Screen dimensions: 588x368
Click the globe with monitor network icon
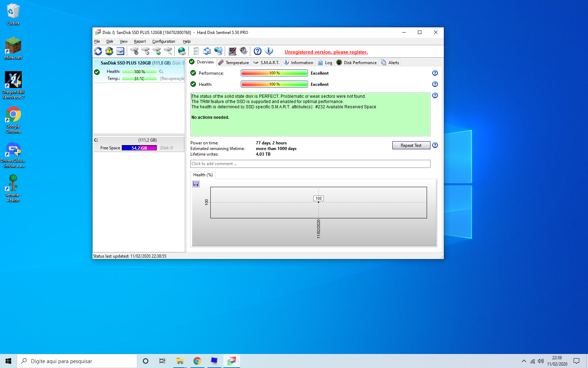tap(218, 51)
